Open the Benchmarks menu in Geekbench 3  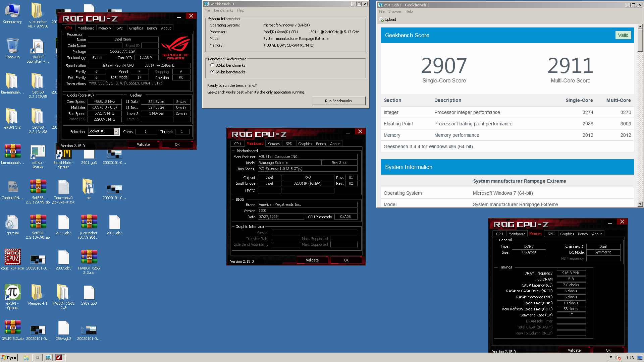(223, 10)
